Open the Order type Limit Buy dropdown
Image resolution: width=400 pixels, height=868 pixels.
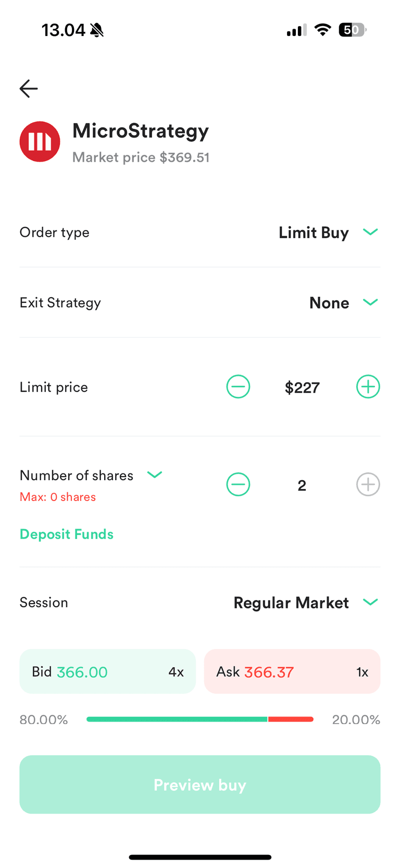point(328,233)
